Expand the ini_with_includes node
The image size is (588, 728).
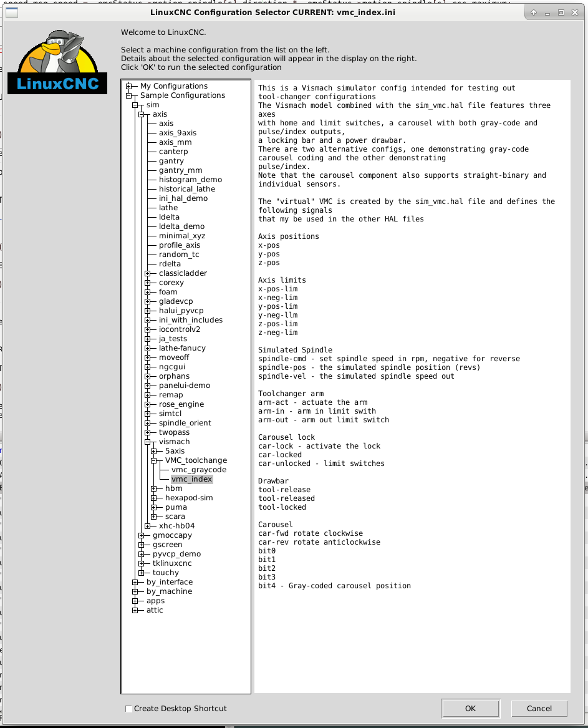tap(148, 320)
